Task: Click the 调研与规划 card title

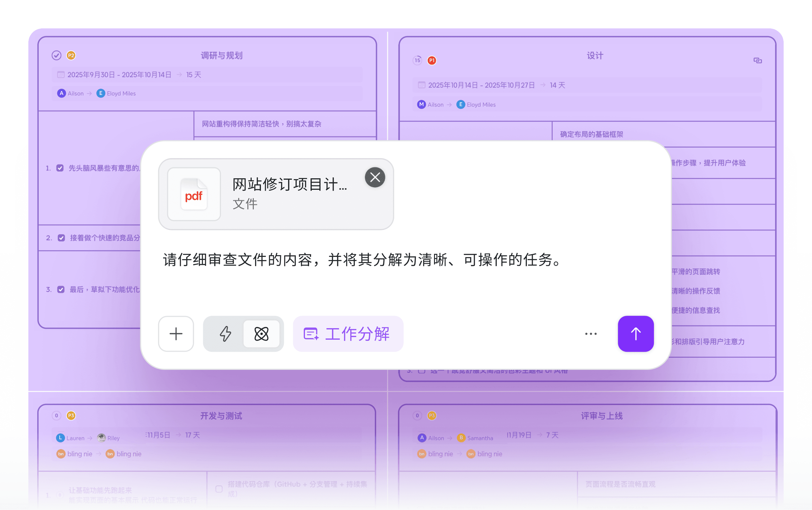Action: tap(222, 55)
